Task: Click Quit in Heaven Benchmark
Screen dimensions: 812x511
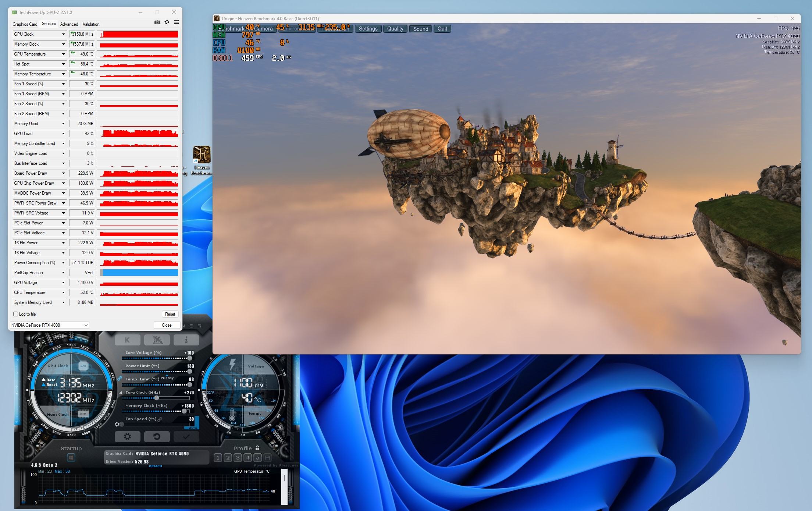Action: click(442, 29)
